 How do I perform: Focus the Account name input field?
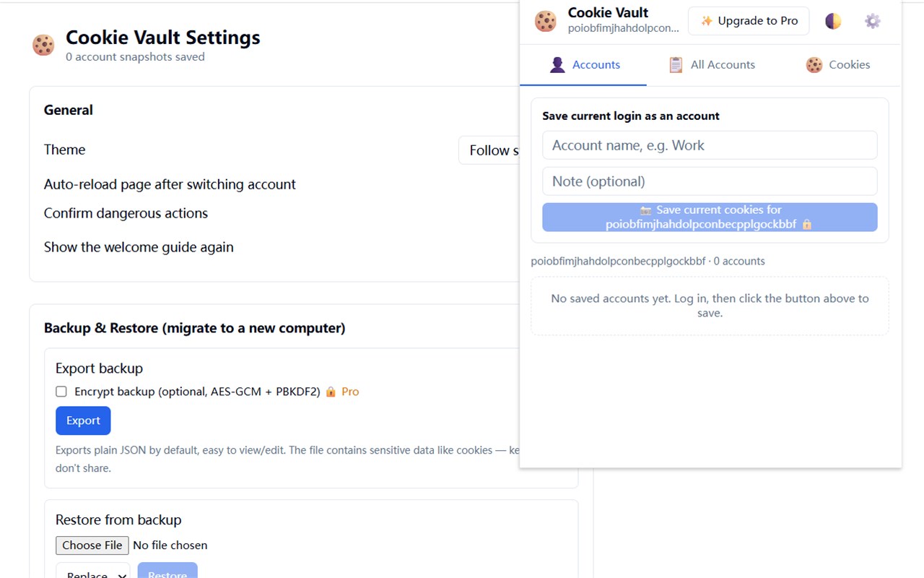(x=710, y=145)
